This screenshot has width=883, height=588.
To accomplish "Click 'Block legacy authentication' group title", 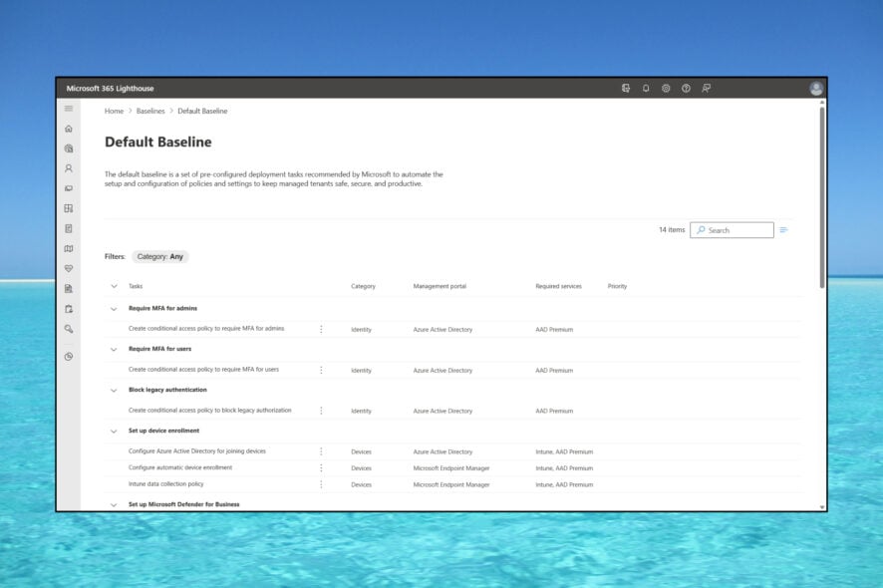I will [167, 390].
